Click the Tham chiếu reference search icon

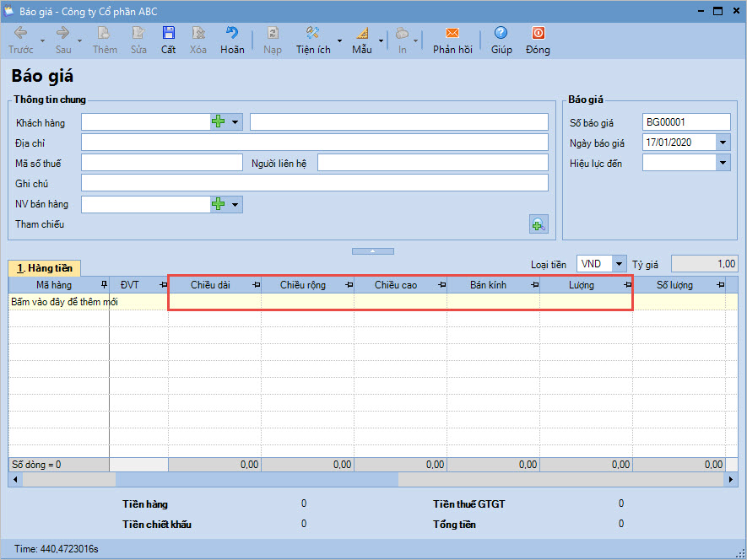(x=538, y=224)
